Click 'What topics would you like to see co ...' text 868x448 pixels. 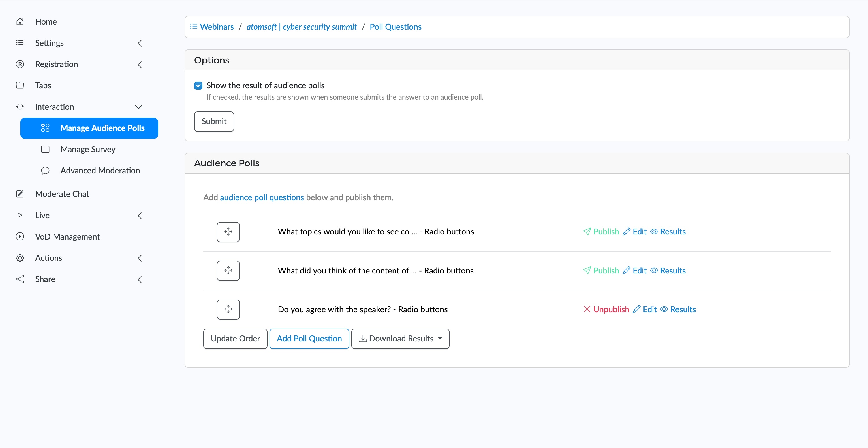[347, 232]
